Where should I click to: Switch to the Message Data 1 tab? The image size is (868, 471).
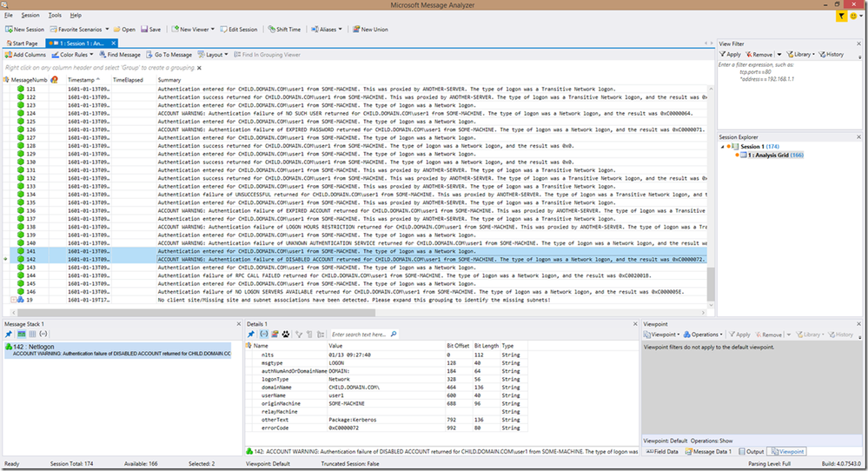click(x=709, y=452)
